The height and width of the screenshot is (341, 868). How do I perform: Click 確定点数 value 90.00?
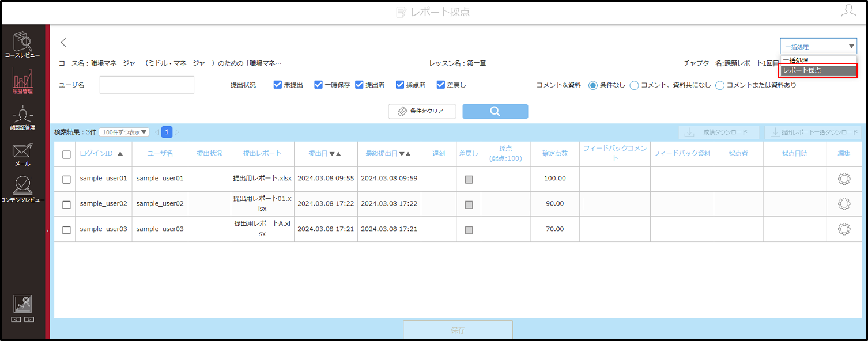point(555,203)
